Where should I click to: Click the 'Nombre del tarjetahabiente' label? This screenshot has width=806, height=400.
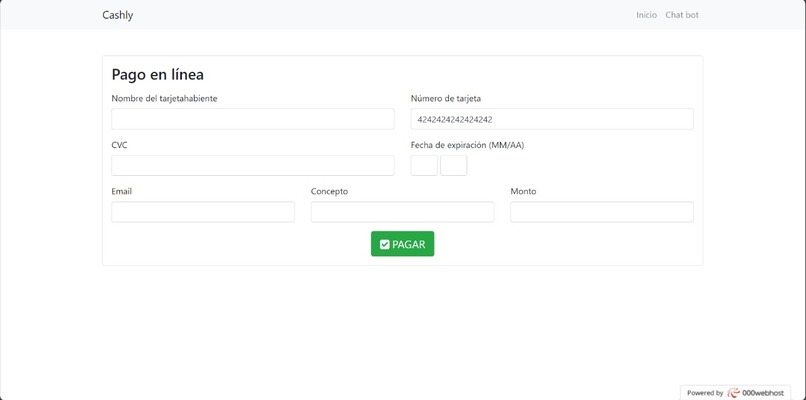tap(164, 99)
